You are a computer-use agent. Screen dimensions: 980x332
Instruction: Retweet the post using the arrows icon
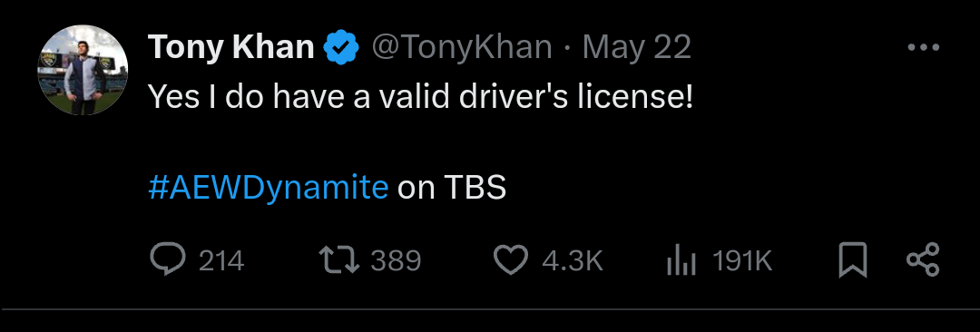[339, 259]
